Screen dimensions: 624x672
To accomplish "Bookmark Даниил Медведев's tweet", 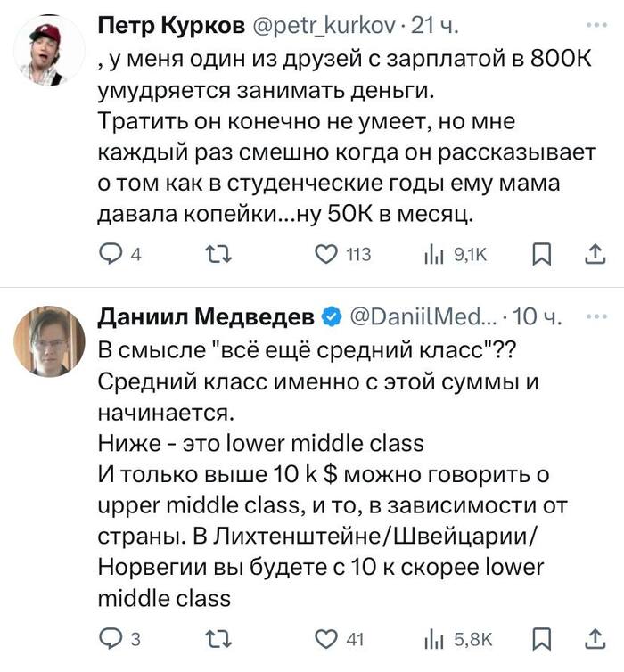I will pos(541,638).
